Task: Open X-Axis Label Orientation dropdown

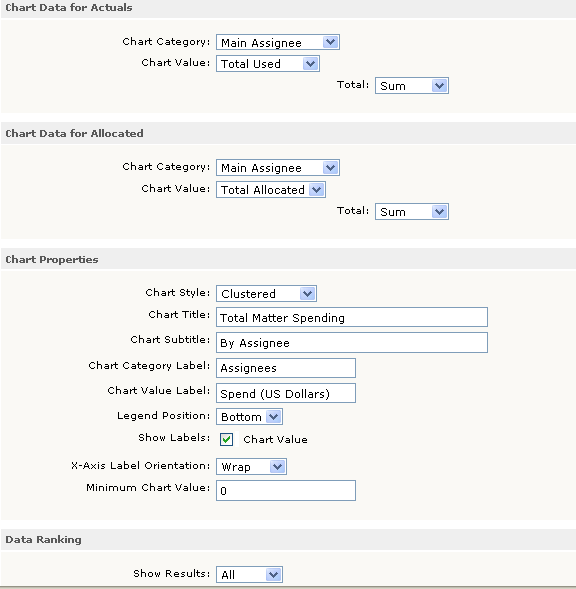Action: [251, 467]
